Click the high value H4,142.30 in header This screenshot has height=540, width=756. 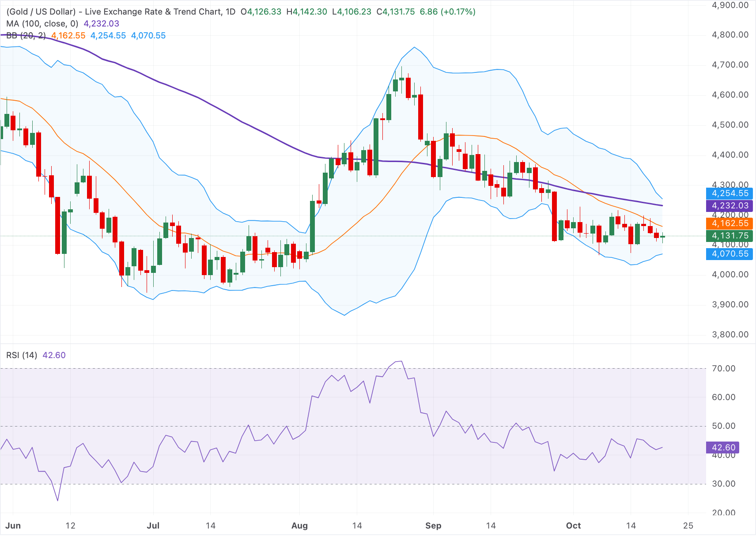point(307,11)
